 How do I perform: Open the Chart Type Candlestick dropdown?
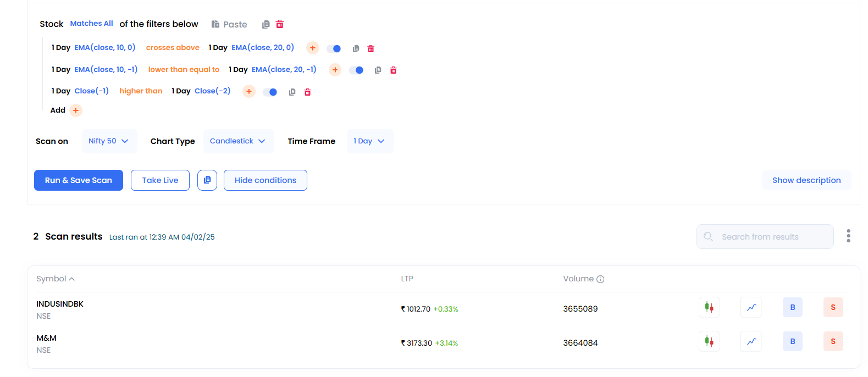[x=239, y=141]
